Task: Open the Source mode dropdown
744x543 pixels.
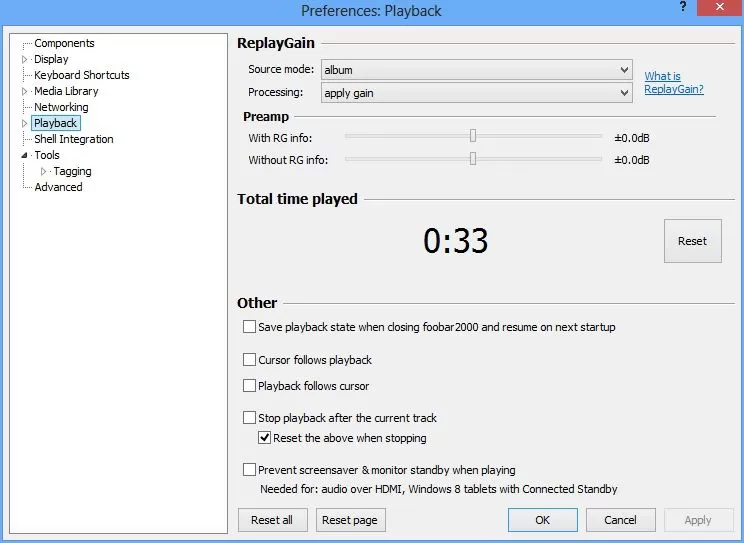Action: [x=476, y=70]
